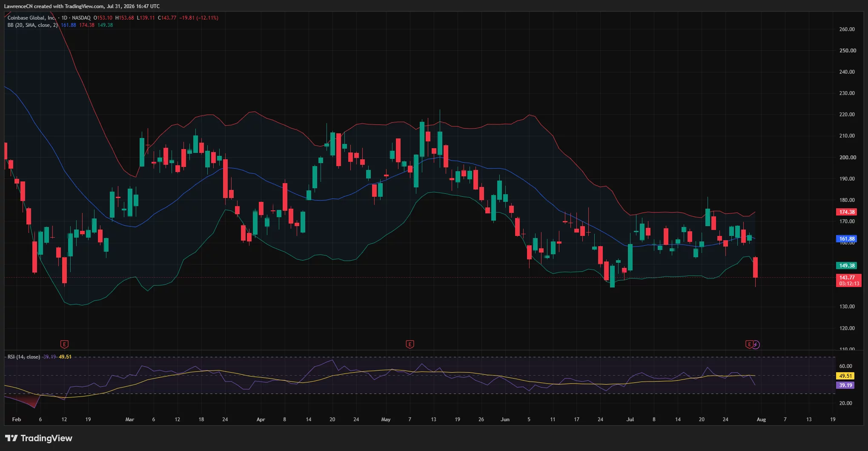Click the 20.00 label on RSI axis
The width and height of the screenshot is (868, 451).
click(845, 403)
